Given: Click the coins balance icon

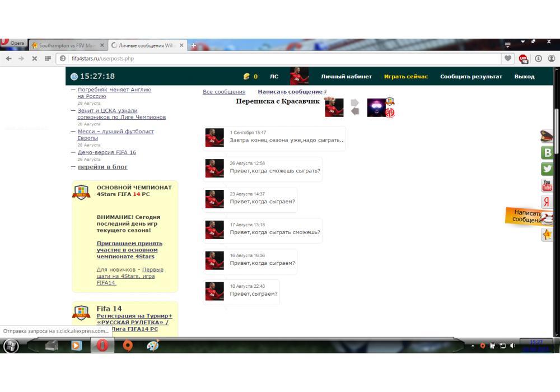Looking at the screenshot, I should [246, 76].
